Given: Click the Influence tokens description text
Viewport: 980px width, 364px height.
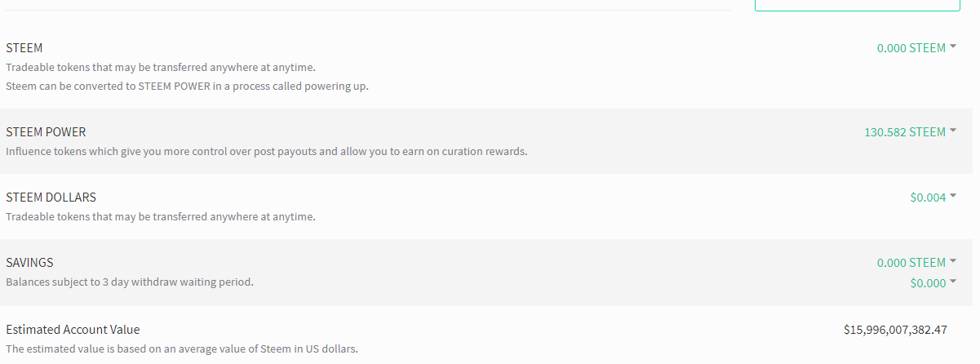Looking at the screenshot, I should [x=266, y=152].
